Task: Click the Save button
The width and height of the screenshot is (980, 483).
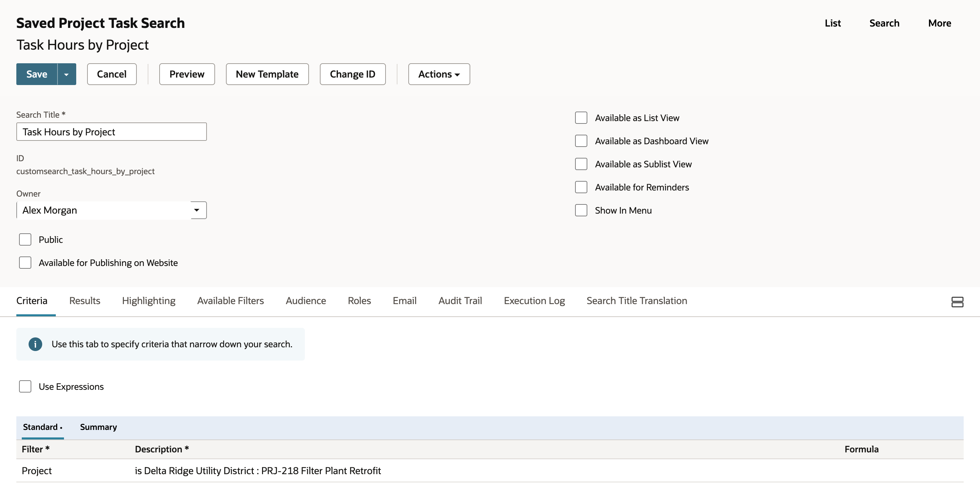Action: coord(37,74)
